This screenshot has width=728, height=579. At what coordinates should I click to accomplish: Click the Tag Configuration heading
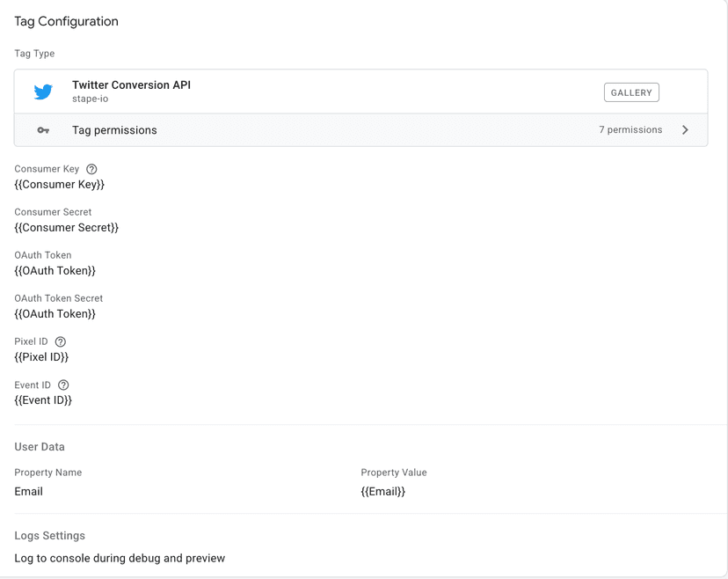[x=66, y=21]
